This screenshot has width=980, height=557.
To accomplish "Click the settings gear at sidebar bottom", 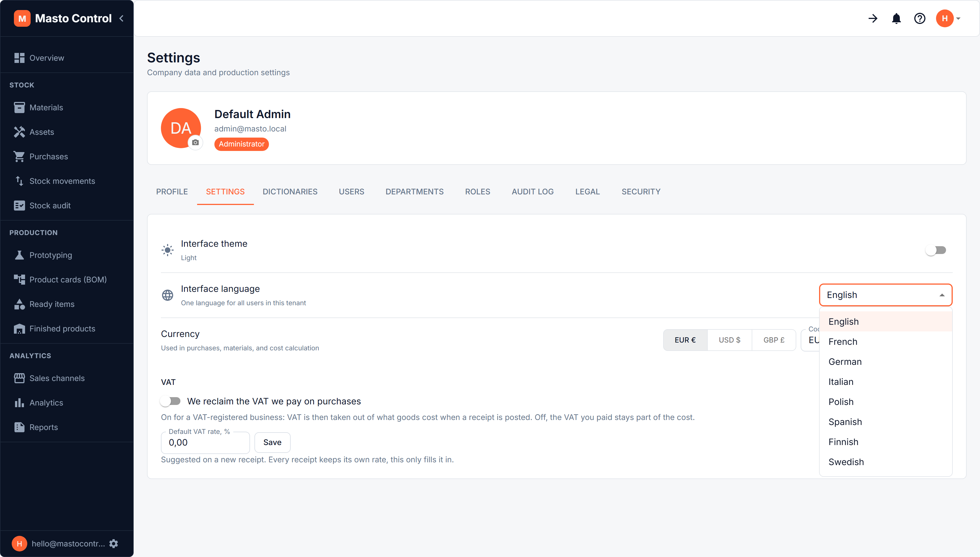I will coord(114,544).
